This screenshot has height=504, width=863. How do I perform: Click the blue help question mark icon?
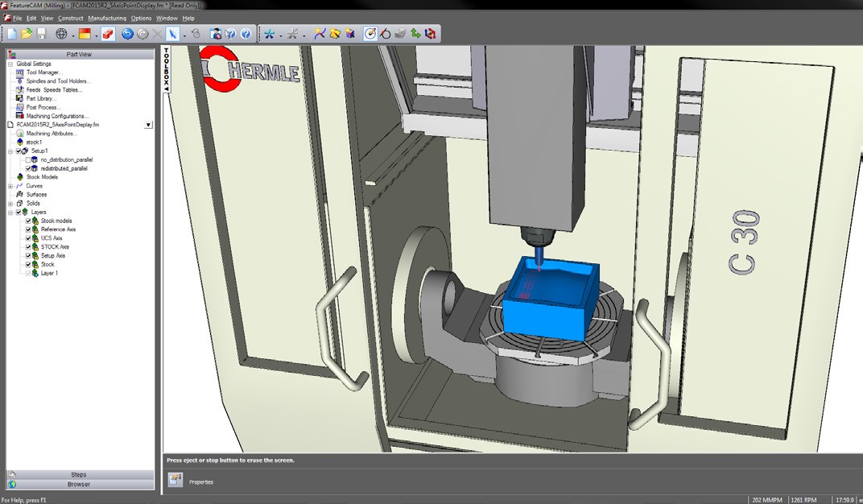pos(246,34)
